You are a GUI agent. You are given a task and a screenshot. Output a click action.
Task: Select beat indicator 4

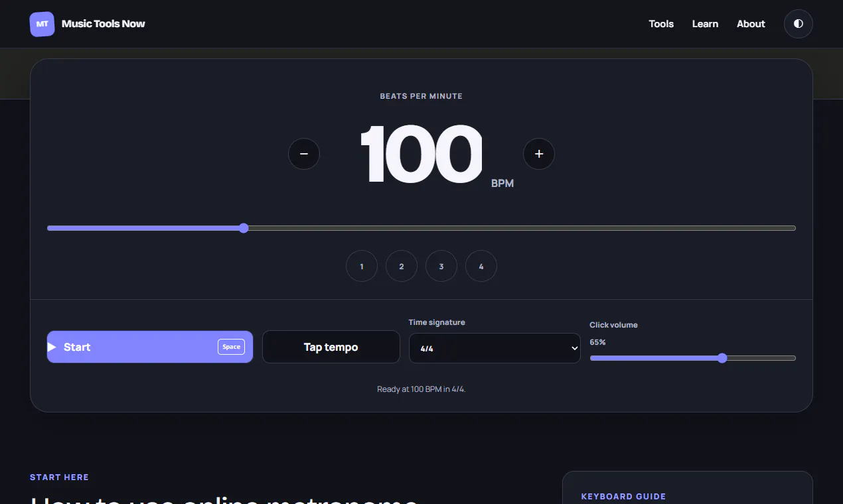(481, 266)
